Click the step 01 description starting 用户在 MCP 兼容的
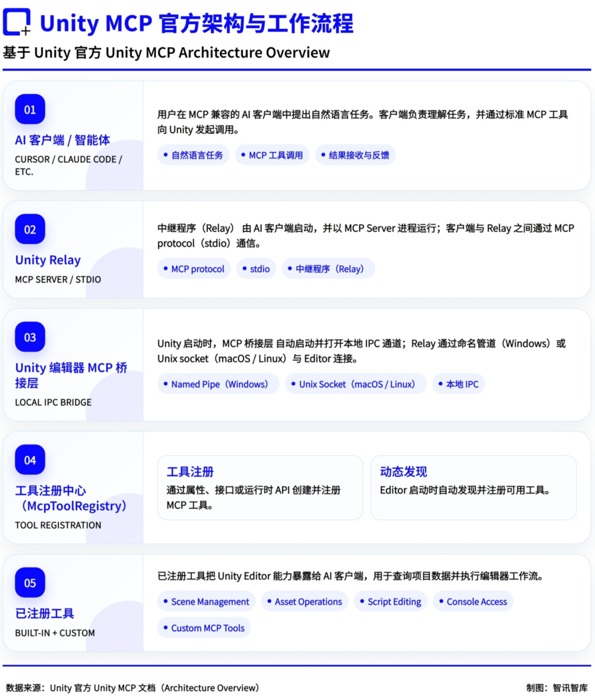Screen dimensions: 595x700 [363, 122]
